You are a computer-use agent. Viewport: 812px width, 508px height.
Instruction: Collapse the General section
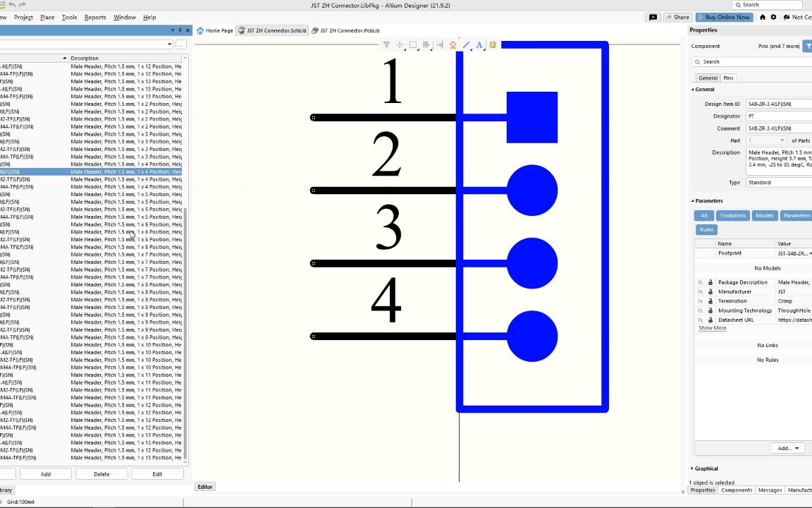pyautogui.click(x=693, y=89)
